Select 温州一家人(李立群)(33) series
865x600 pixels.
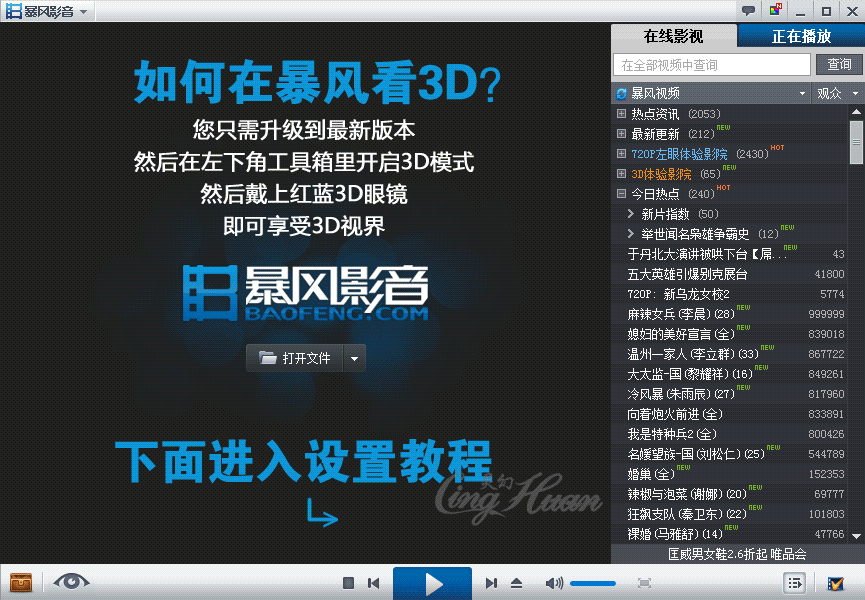pyautogui.click(x=729, y=354)
